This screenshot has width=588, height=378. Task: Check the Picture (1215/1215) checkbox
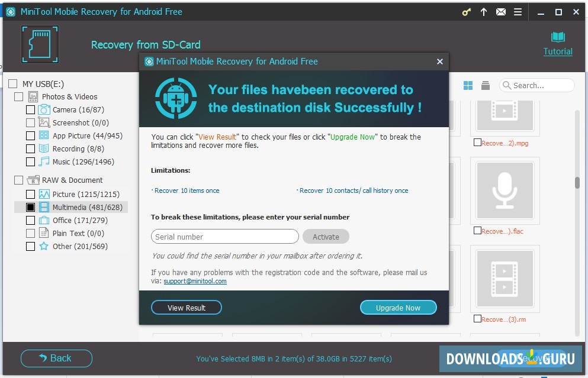tap(30, 194)
